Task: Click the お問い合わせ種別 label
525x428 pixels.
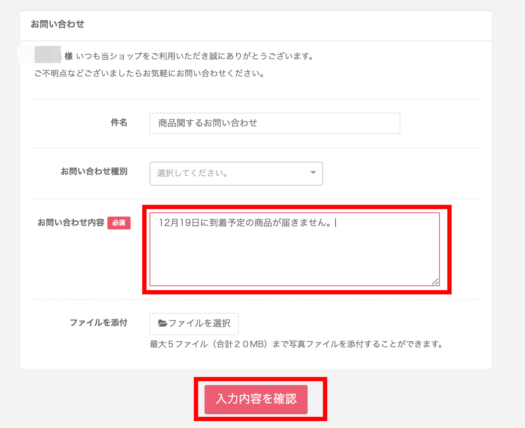Action: click(x=94, y=171)
